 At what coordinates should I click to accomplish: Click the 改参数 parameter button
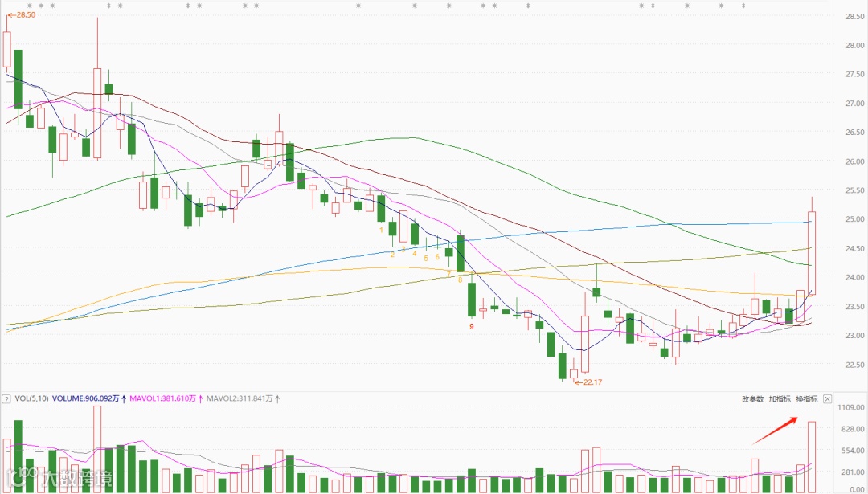tap(752, 399)
